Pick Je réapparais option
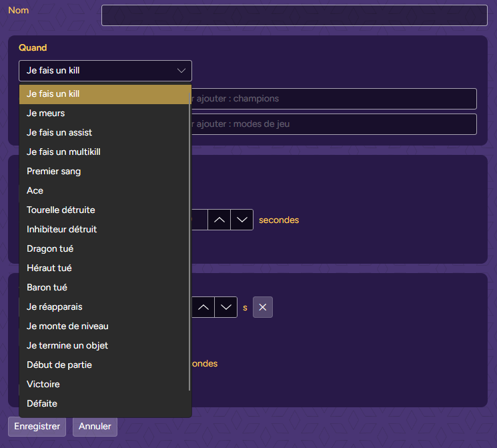 tap(105, 307)
